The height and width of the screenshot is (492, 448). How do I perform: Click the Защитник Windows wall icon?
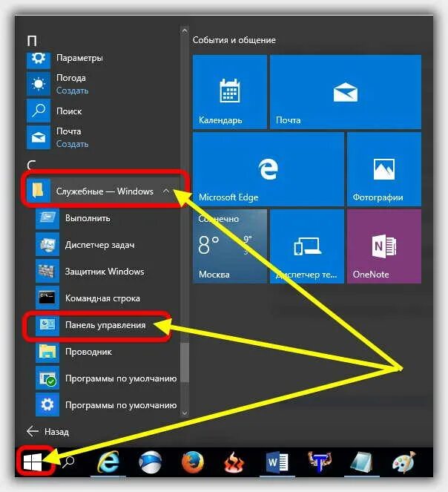47,271
